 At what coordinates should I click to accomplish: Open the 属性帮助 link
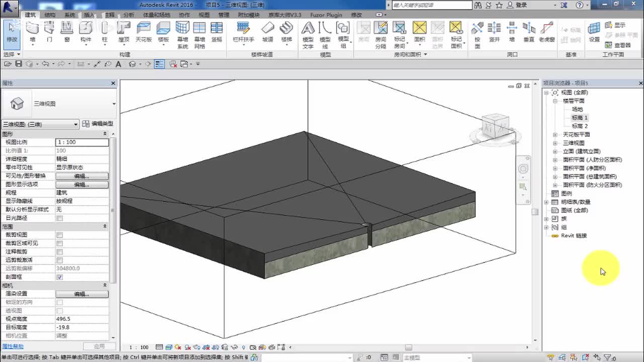[x=13, y=346]
